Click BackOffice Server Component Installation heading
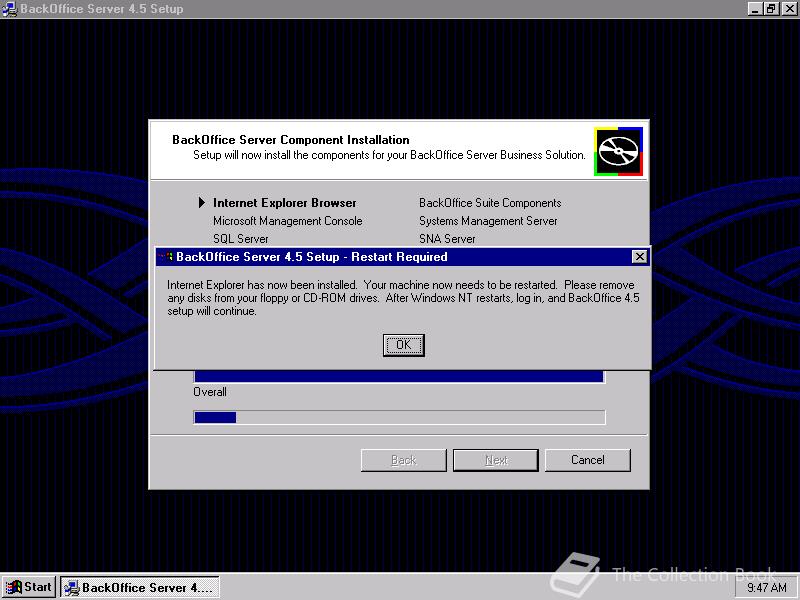This screenshot has height=600, width=800. click(x=291, y=140)
